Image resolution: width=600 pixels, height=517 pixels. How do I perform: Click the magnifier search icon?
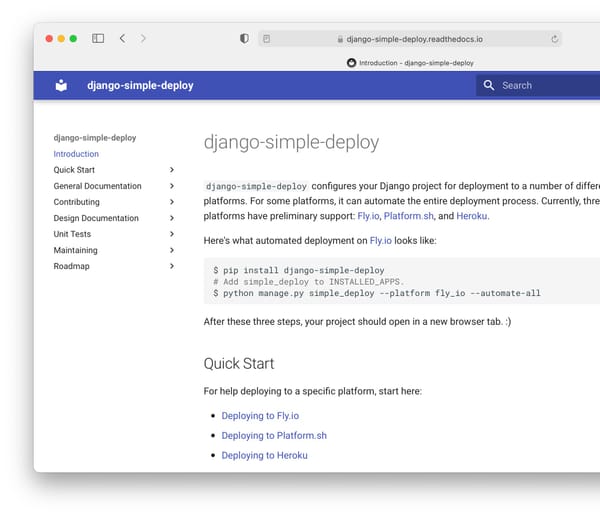pyautogui.click(x=489, y=85)
